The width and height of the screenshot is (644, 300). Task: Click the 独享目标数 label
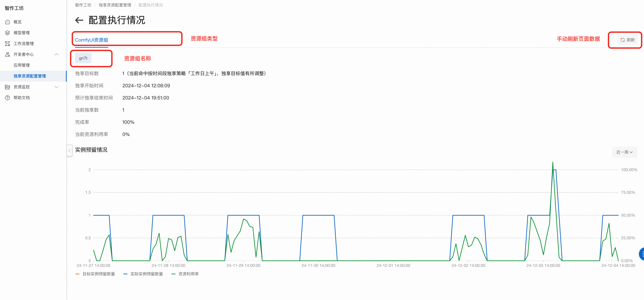click(x=87, y=74)
